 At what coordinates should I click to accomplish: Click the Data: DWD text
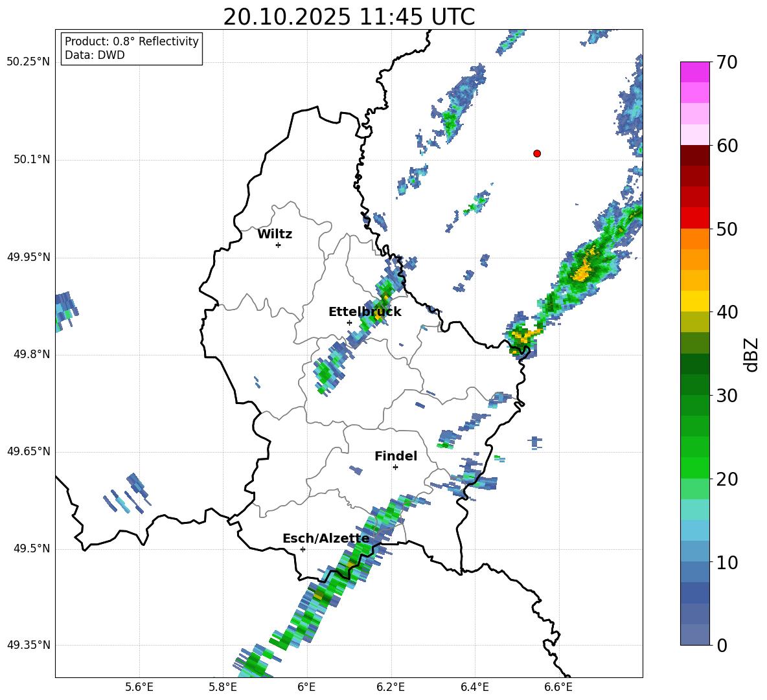[x=95, y=55]
